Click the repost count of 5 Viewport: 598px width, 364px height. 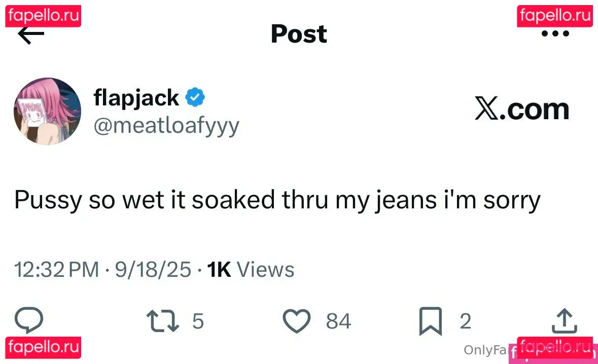198,321
